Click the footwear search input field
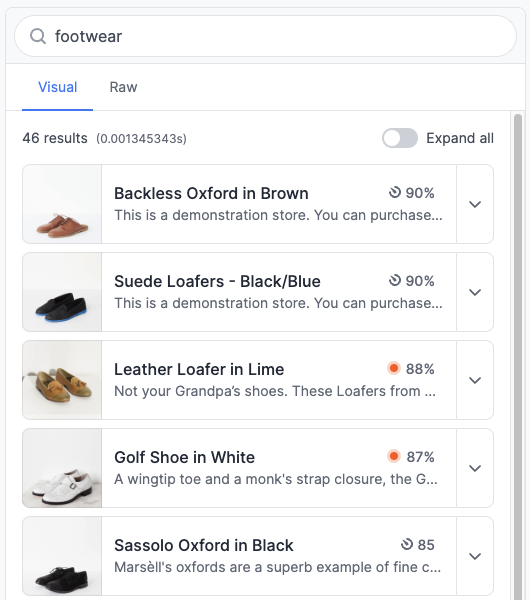530x600 pixels. (x=265, y=36)
